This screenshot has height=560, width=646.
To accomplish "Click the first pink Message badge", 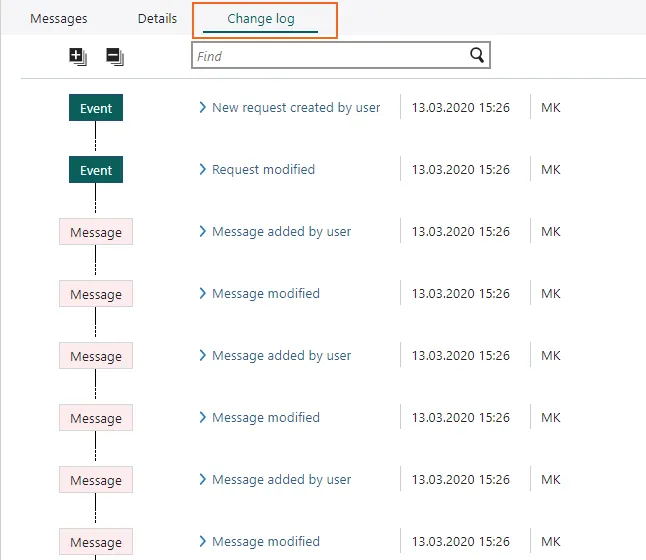I will pyautogui.click(x=96, y=232).
